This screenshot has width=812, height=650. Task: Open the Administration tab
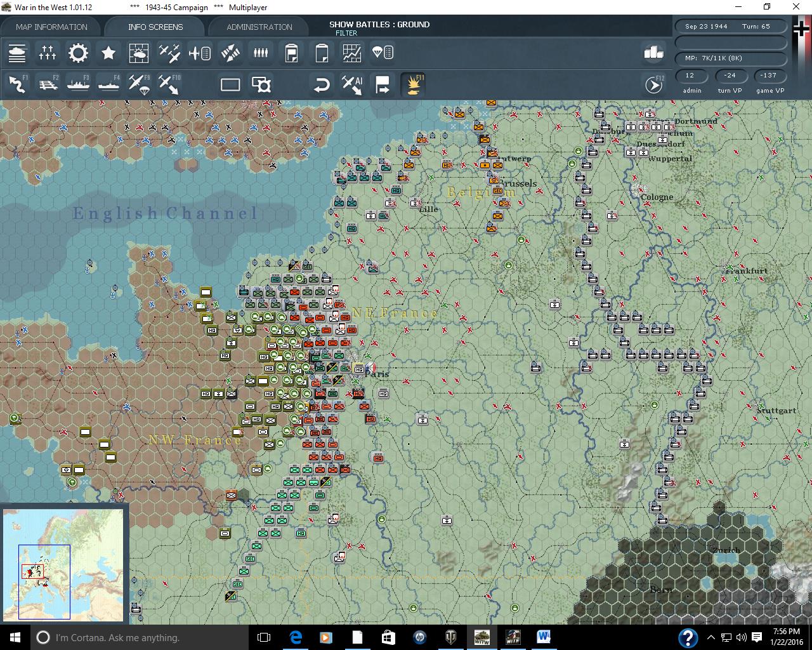click(259, 27)
